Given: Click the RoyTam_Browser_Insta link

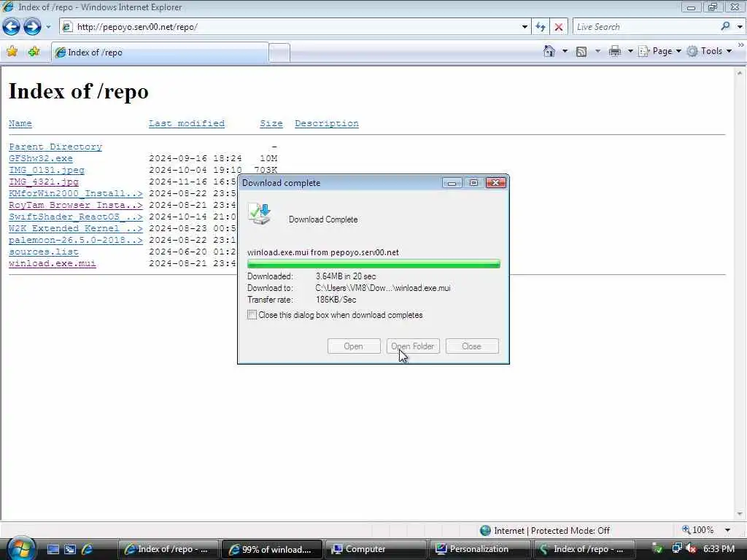Looking at the screenshot, I should (x=76, y=205).
